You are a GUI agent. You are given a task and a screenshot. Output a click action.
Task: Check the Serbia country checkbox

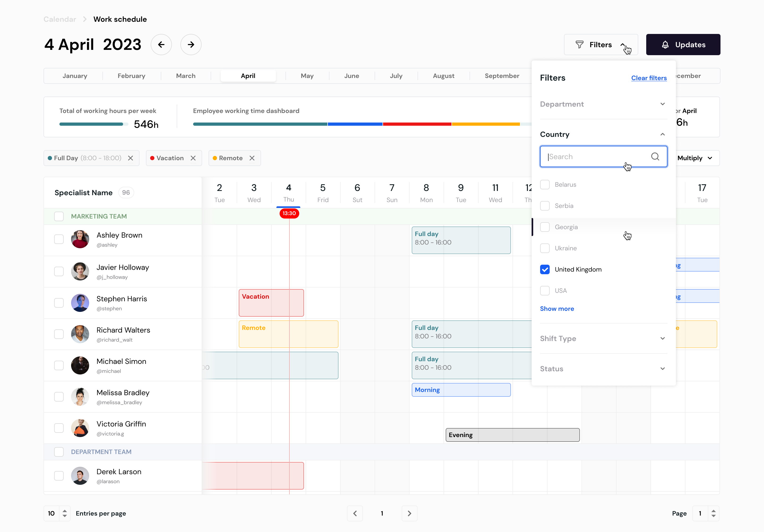(x=545, y=206)
